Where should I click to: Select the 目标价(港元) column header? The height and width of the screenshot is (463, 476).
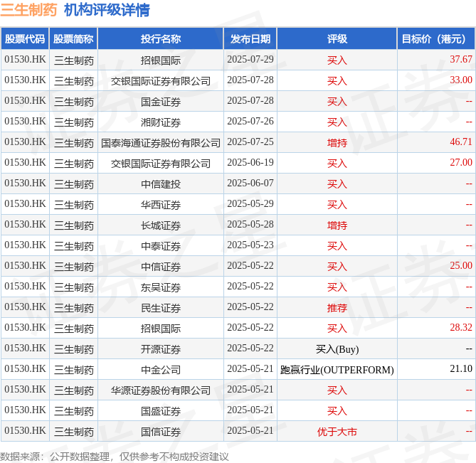[x=436, y=39]
